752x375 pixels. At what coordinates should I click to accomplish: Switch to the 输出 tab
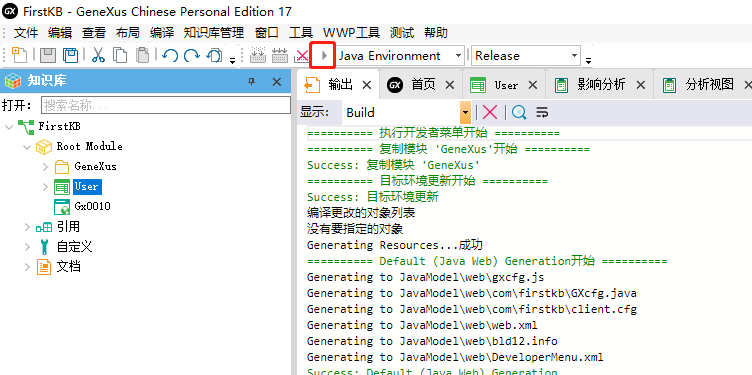click(341, 85)
